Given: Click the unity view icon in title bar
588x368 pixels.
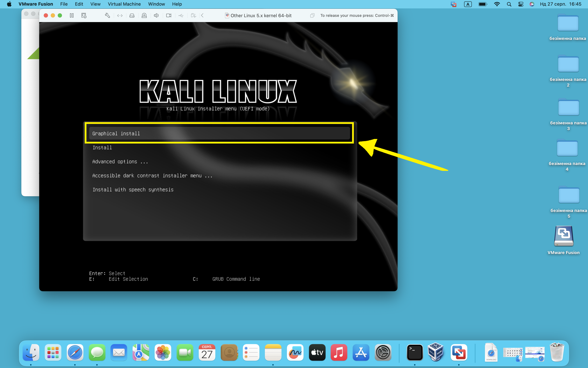Looking at the screenshot, I should pos(312,16).
